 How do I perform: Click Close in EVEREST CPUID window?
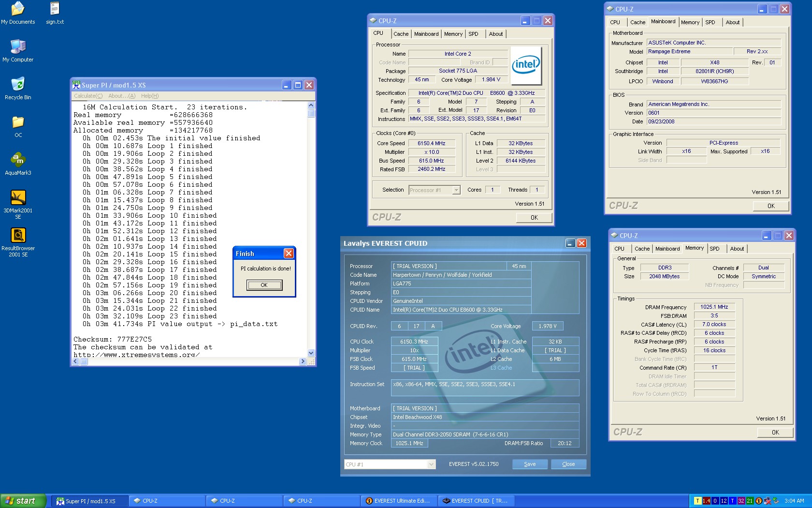(568, 464)
